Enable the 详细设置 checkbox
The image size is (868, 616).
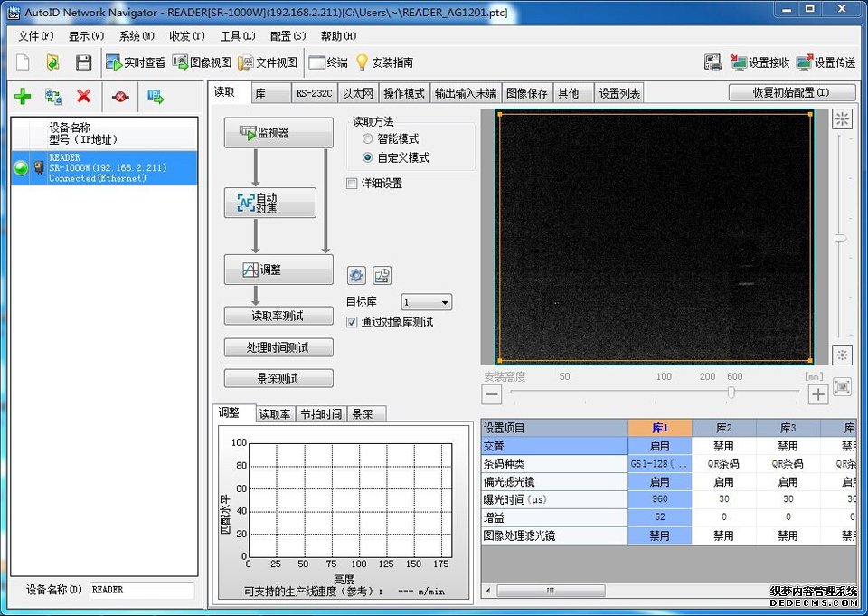point(353,184)
